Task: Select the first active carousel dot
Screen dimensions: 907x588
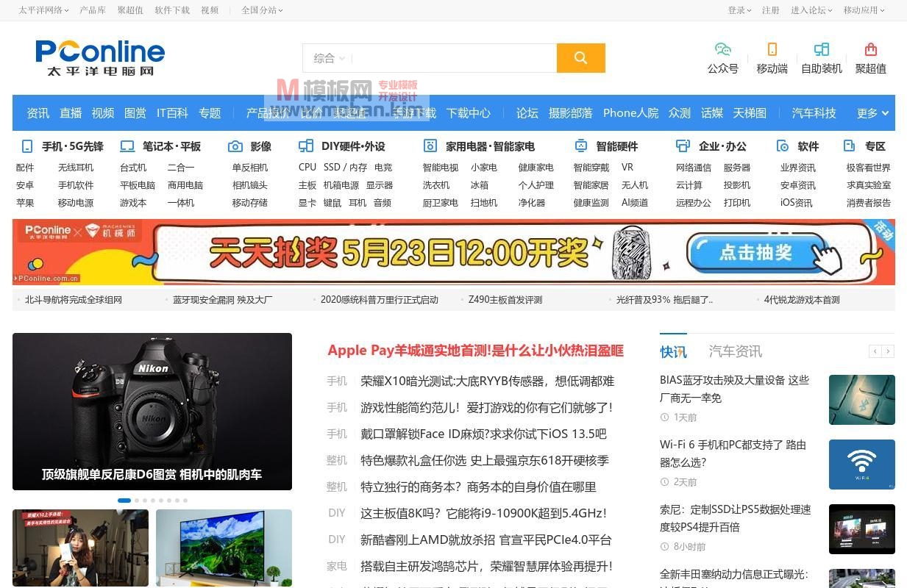Action: (124, 501)
